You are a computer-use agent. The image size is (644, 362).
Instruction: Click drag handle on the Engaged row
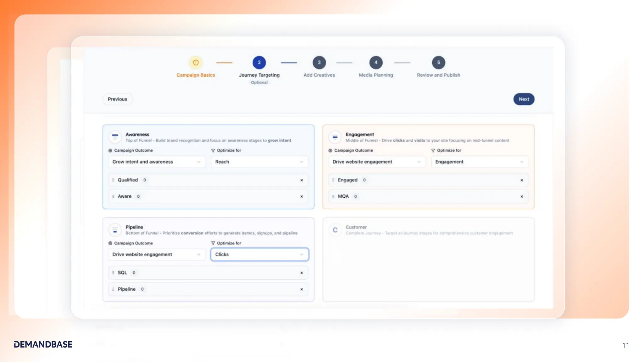[x=333, y=180]
